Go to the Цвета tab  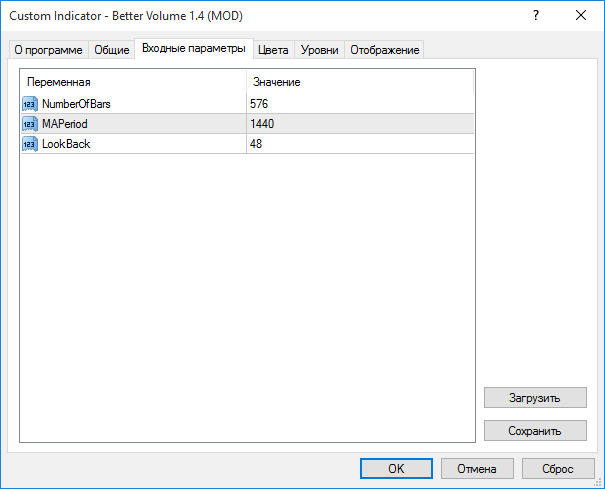(x=273, y=50)
